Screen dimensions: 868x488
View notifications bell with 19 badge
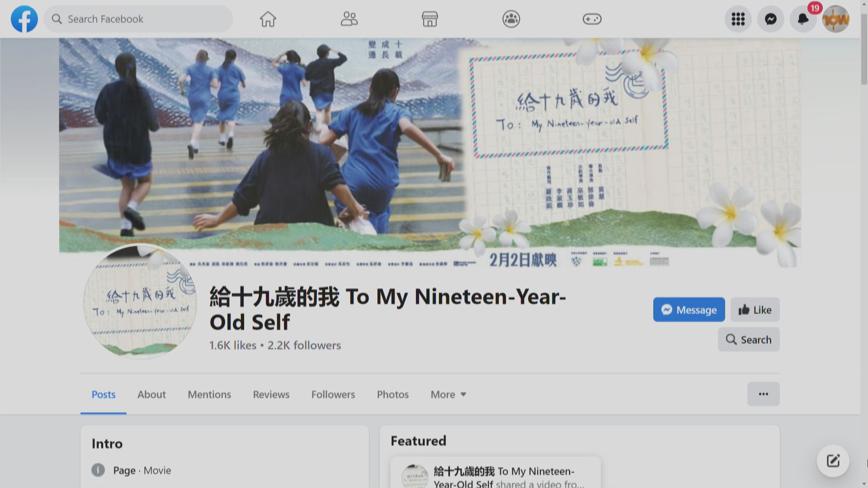click(803, 19)
